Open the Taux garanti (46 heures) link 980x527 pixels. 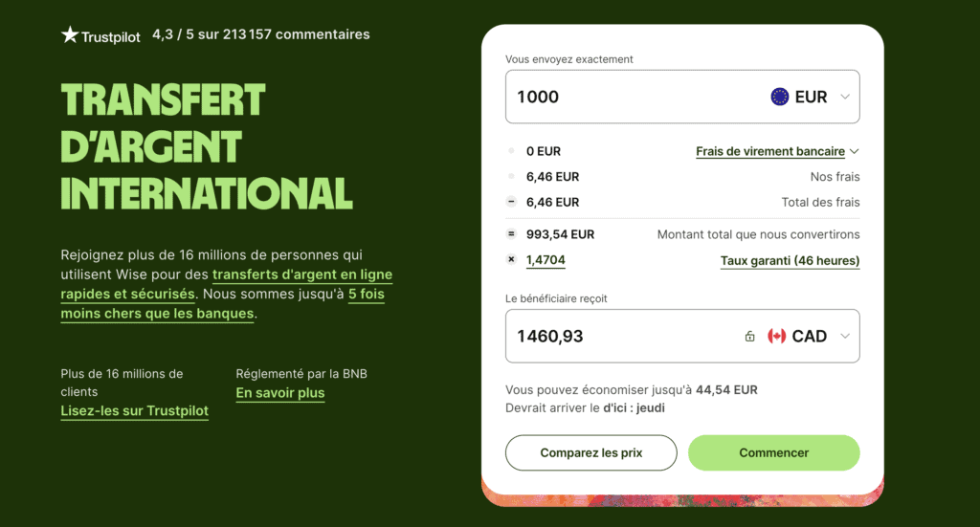pyautogui.click(x=790, y=260)
